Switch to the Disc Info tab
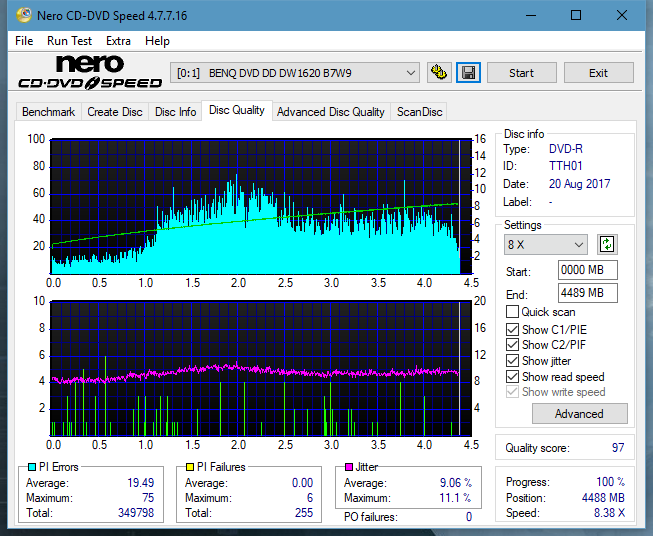The image size is (653, 536). (x=175, y=112)
